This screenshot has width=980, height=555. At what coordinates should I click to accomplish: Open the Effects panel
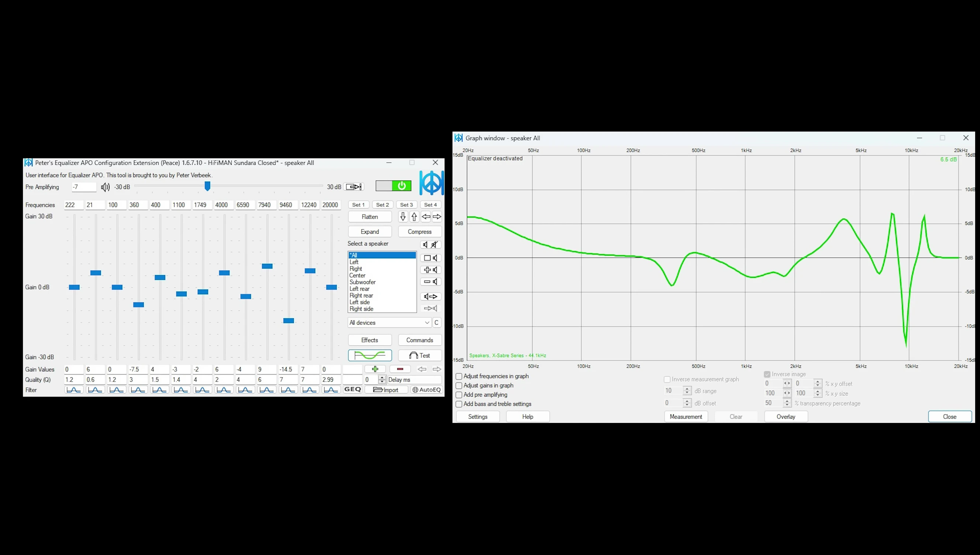[369, 340]
